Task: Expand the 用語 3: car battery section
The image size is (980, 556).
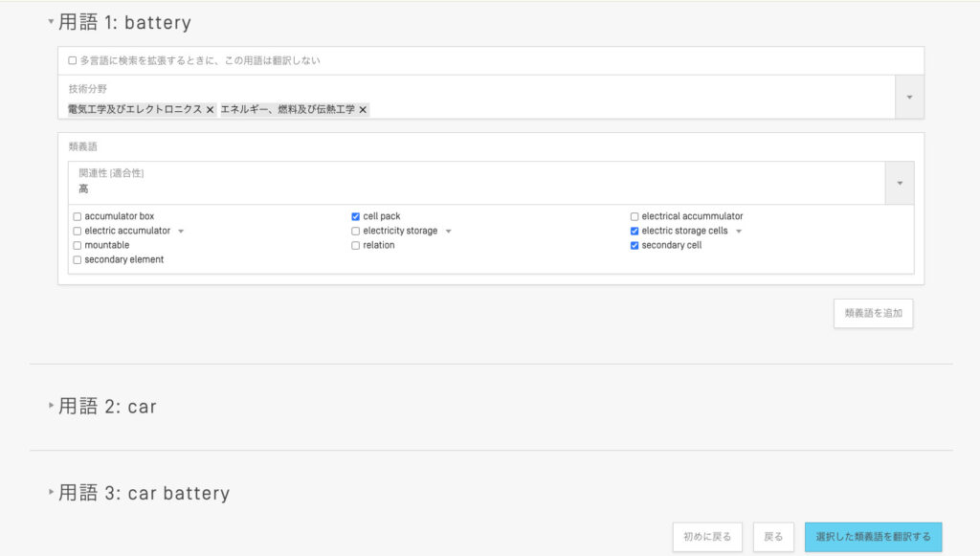Action: tap(52, 493)
